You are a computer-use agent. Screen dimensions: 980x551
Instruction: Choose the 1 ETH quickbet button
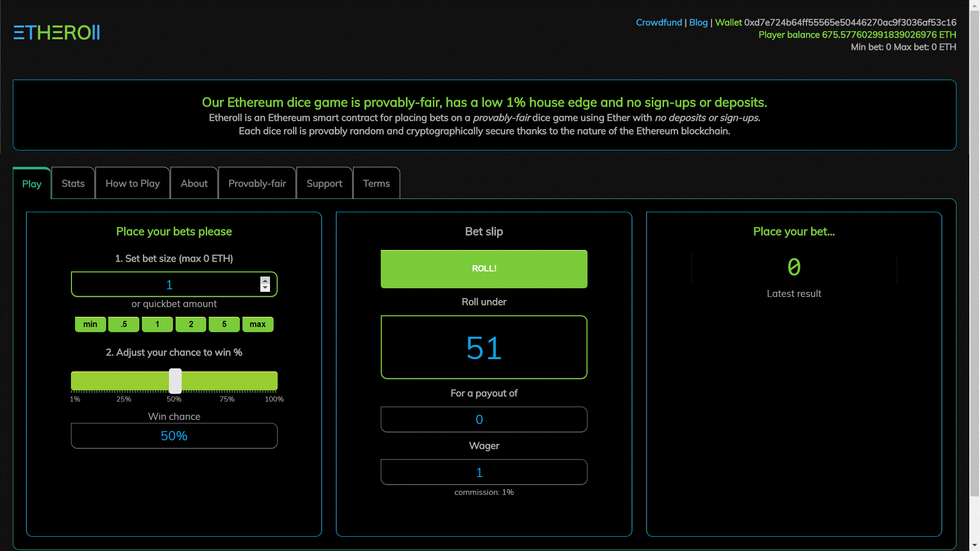coord(157,324)
